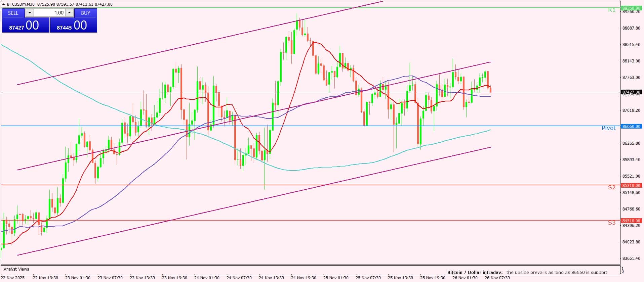Image resolution: width=644 pixels, height=282 pixels.
Task: Select the green R1 resistance label
Action: point(611,10)
